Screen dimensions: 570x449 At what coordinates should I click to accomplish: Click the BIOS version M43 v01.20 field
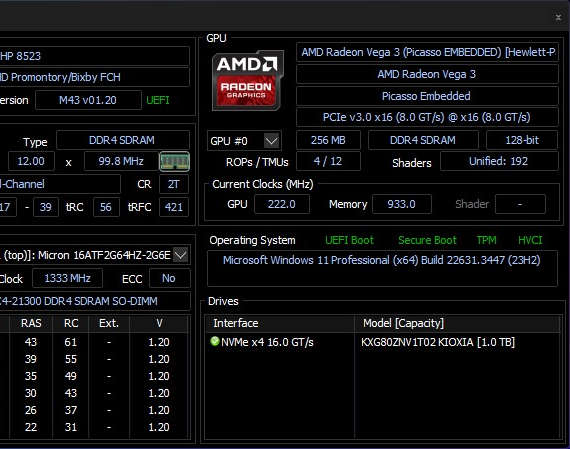tap(88, 100)
